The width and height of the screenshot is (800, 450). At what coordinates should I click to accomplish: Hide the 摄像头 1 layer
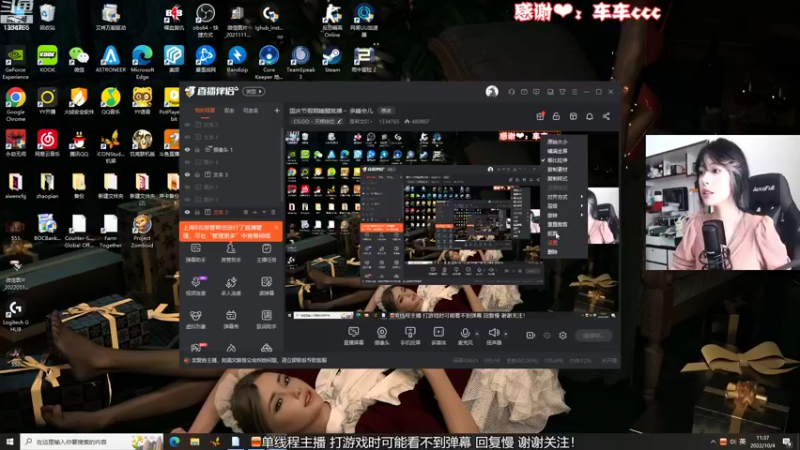click(x=187, y=149)
